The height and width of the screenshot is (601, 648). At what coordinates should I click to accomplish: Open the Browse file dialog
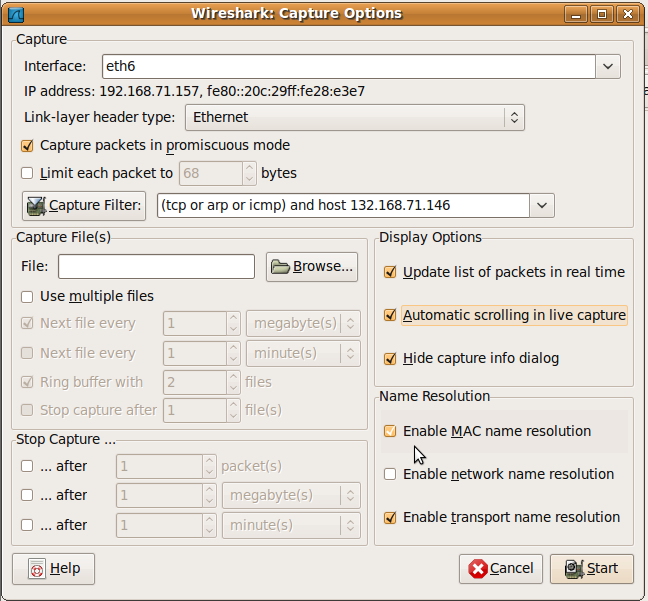312,267
